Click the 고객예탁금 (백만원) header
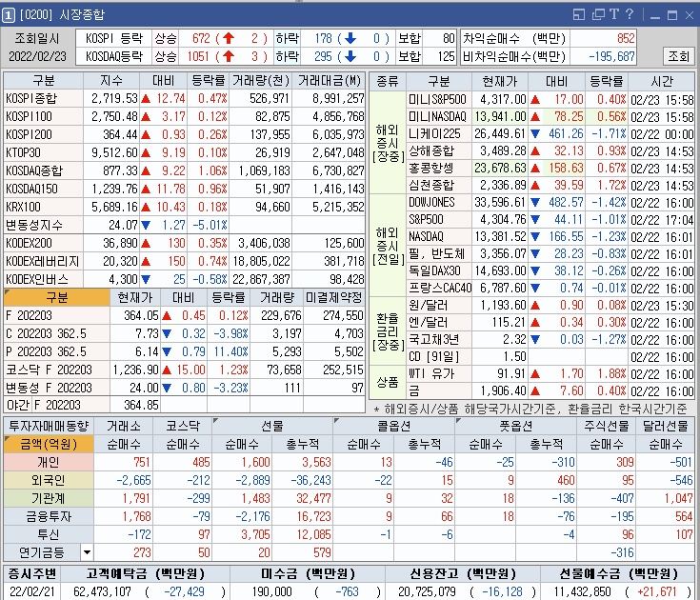Image resolution: width=700 pixels, height=600 pixels. (x=146, y=573)
